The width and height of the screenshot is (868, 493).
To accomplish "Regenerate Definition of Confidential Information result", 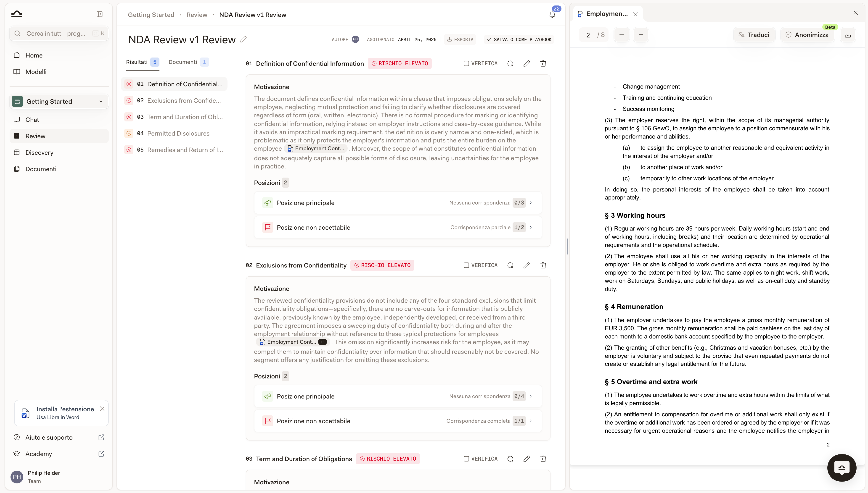I will pos(510,64).
